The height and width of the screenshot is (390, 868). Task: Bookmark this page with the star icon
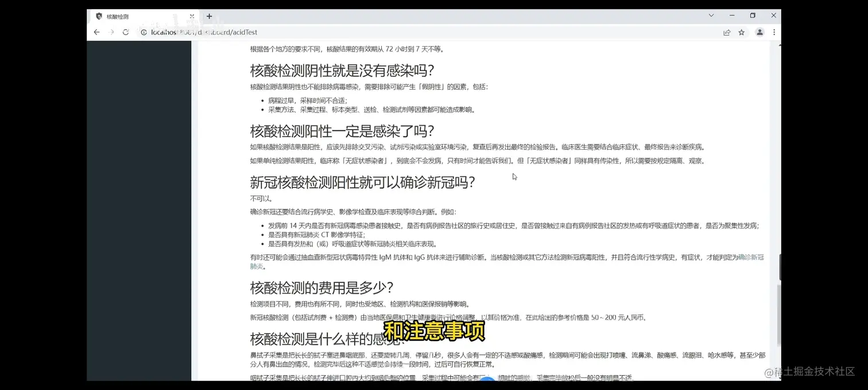(x=741, y=33)
